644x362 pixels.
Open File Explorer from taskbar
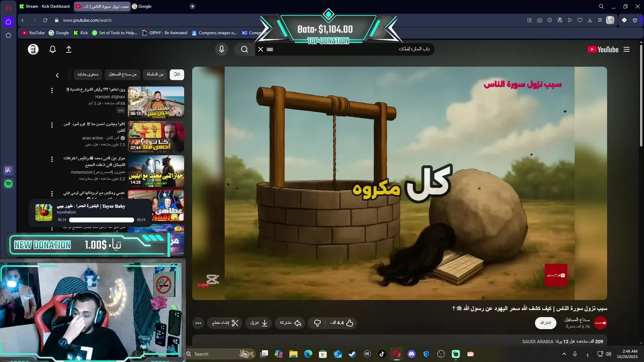click(293, 354)
